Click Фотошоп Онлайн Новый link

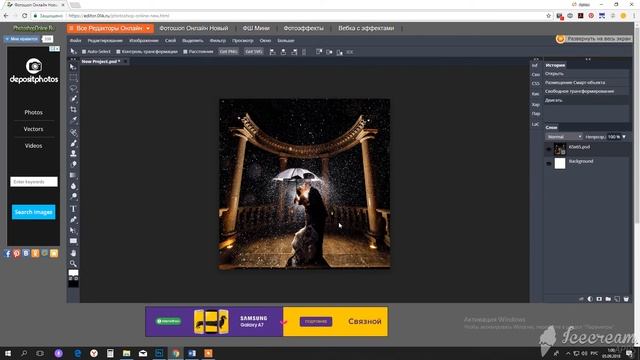[193, 28]
